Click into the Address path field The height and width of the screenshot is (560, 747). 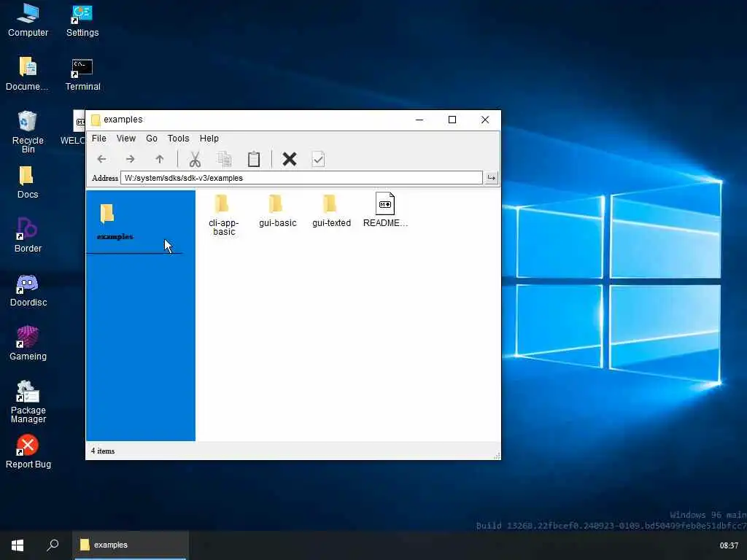pos(301,178)
